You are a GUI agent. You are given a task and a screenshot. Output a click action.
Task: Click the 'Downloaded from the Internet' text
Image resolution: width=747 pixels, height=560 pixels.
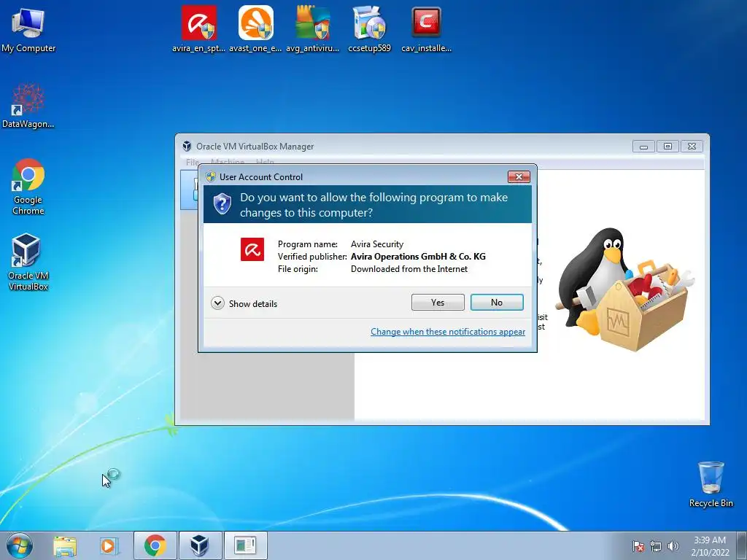pyautogui.click(x=409, y=269)
